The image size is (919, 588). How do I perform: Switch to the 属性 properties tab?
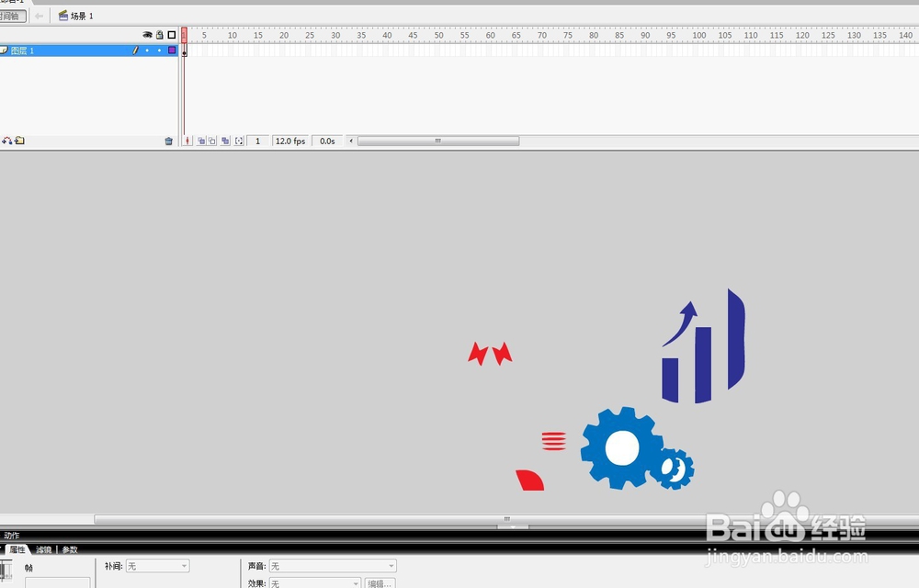[17, 549]
